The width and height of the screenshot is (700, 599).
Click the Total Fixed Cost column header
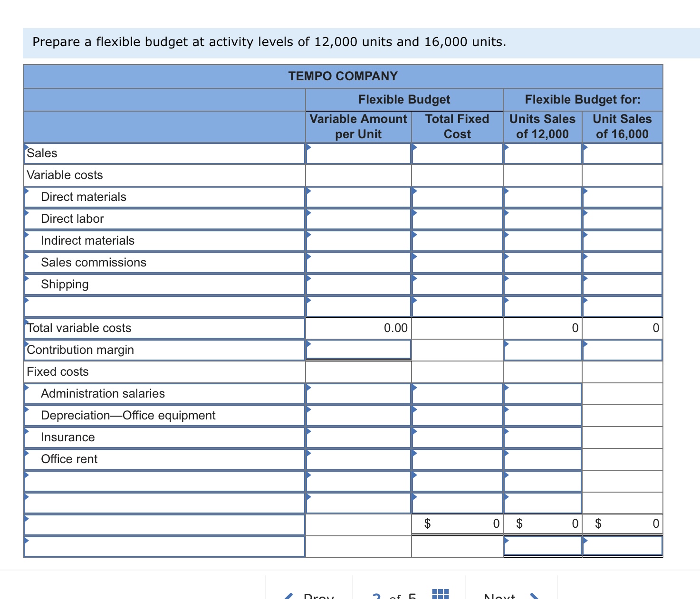pyautogui.click(x=457, y=126)
